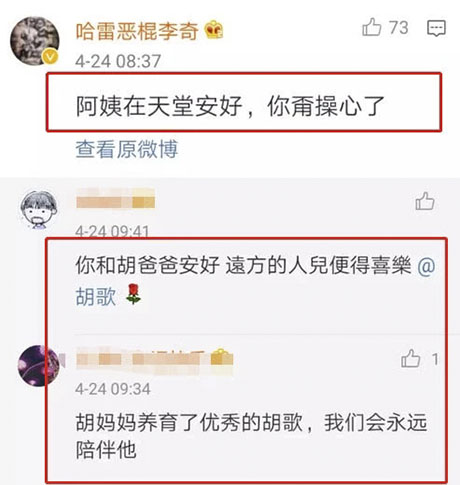Tap the username 哈雷恶棍李奇
The height and width of the screenshot is (485, 460).
[137, 31]
